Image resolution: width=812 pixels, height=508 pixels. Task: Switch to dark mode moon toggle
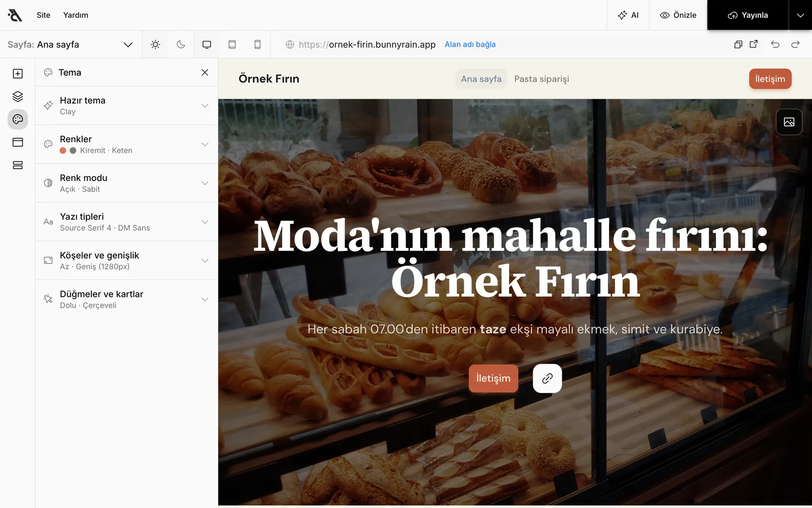pos(181,44)
